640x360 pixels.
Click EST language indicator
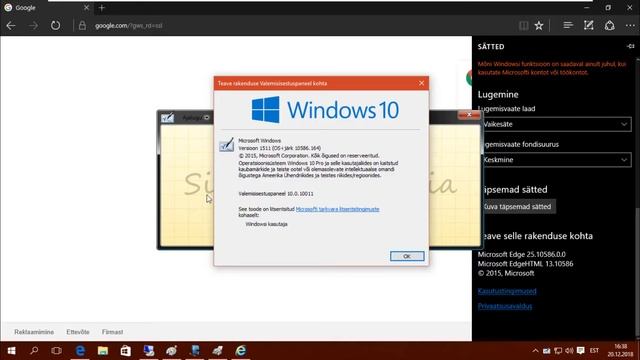(594, 351)
